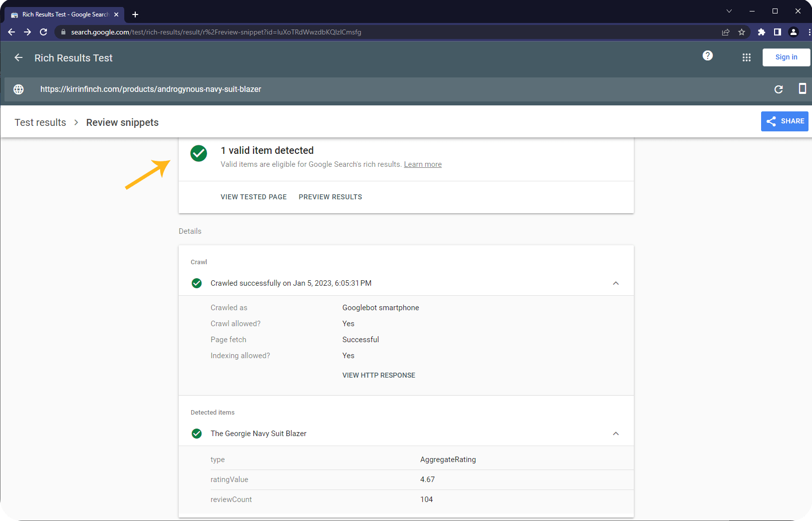Open the browser extensions puzzle icon
812x521 pixels.
tap(762, 32)
